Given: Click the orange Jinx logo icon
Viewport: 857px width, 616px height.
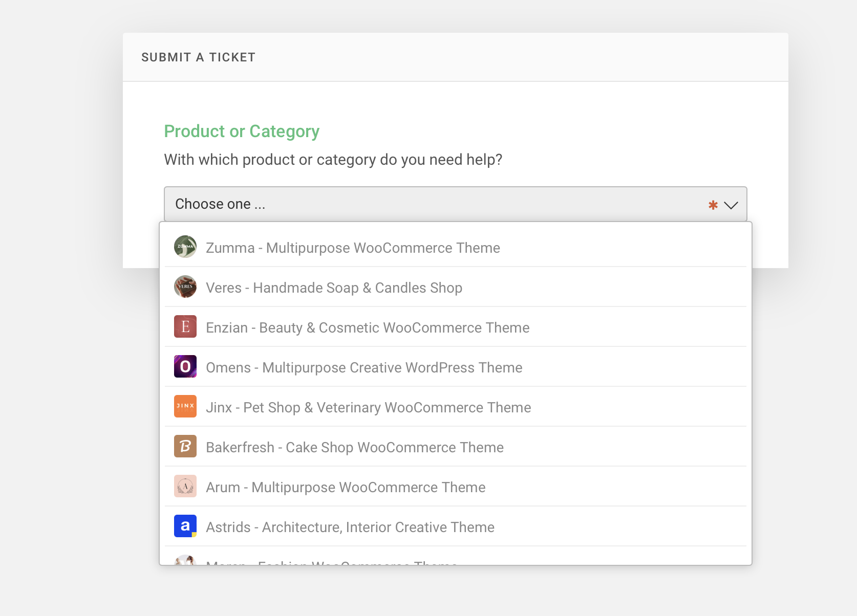Looking at the screenshot, I should 185,406.
